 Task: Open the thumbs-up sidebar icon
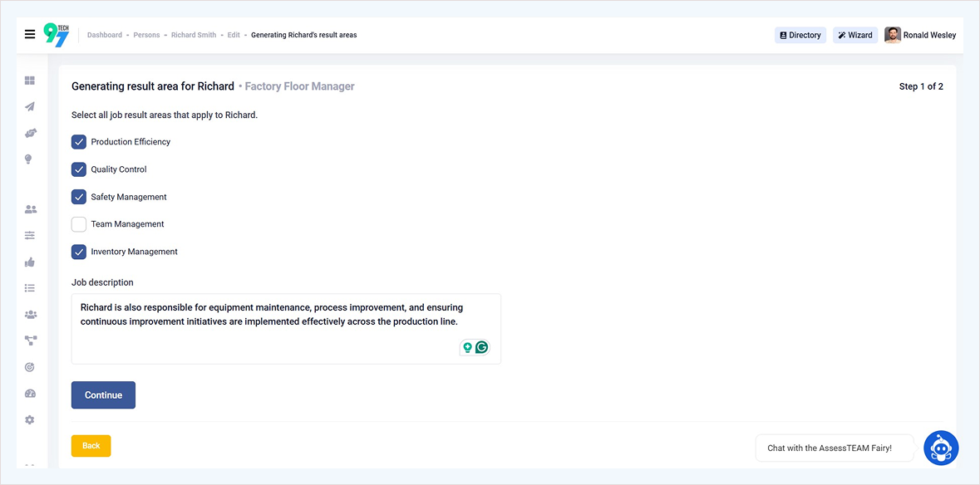pos(30,262)
